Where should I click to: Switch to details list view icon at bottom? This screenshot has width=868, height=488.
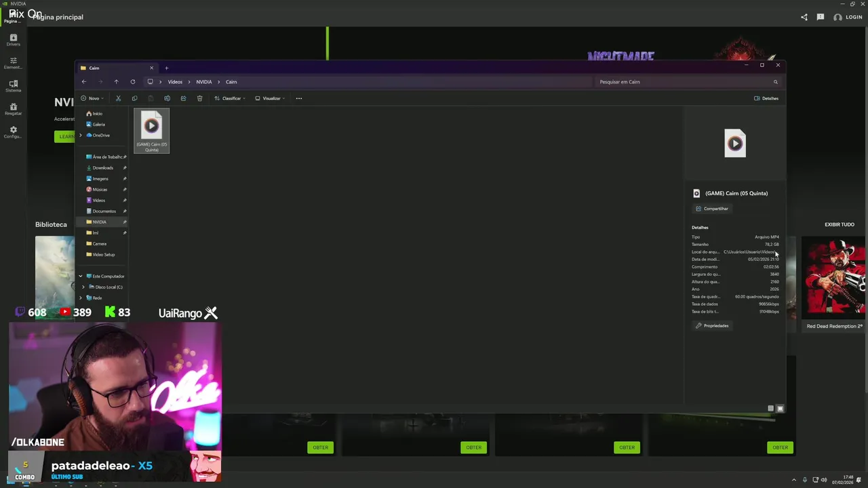click(770, 409)
